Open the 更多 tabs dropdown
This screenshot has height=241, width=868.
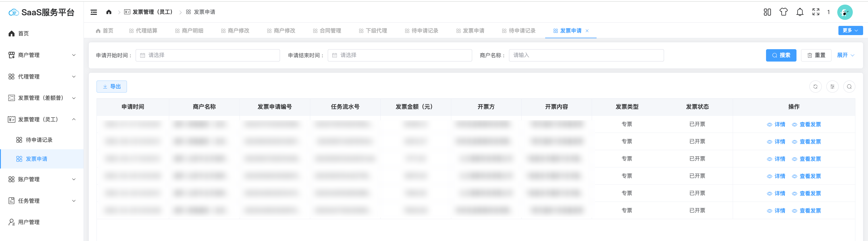coord(850,30)
